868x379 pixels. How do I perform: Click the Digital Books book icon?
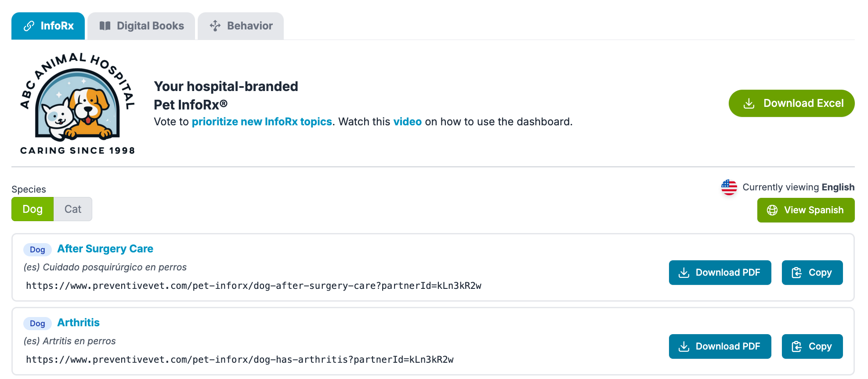click(105, 26)
